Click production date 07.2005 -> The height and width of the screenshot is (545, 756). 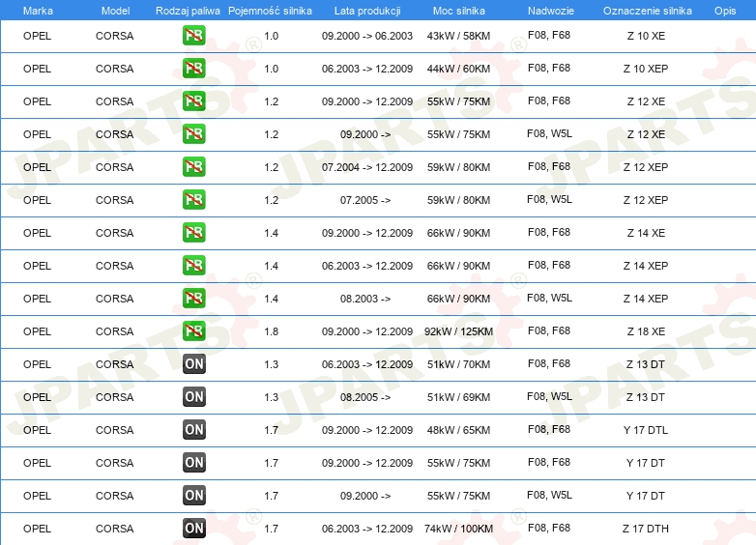pos(365,200)
